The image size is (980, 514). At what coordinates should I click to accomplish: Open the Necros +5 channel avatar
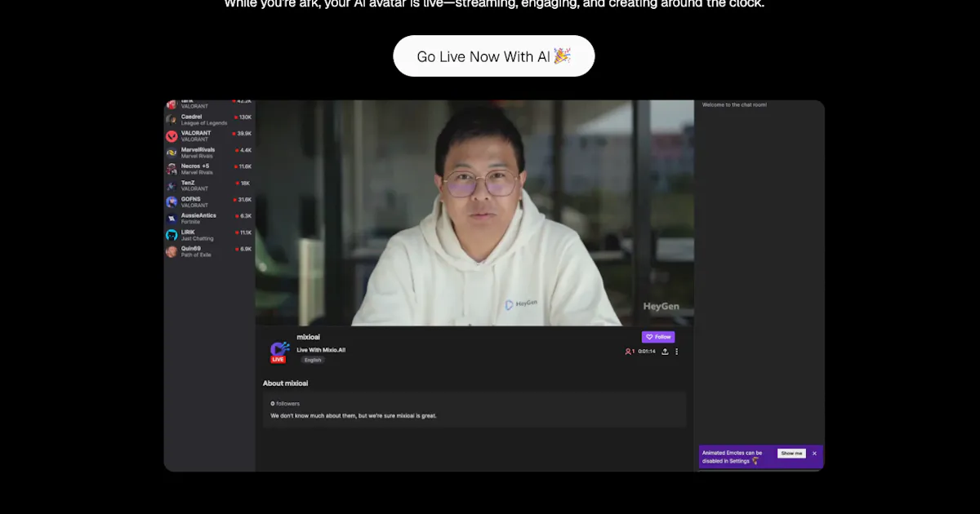click(171, 169)
